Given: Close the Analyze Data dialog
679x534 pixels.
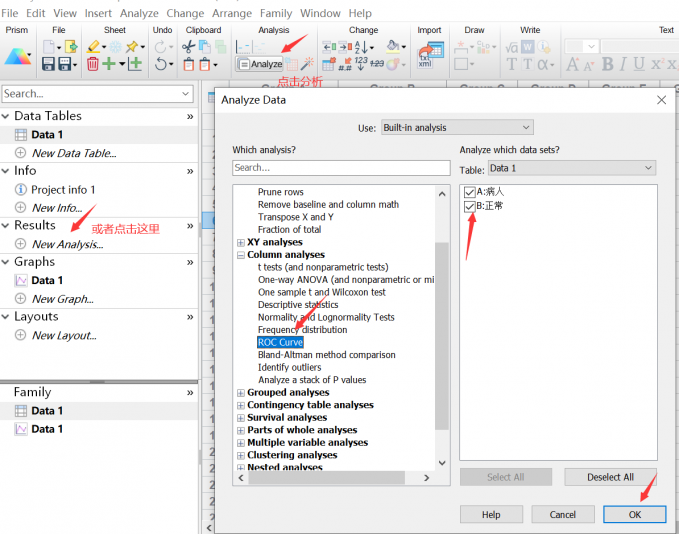Looking at the screenshot, I should [661, 100].
